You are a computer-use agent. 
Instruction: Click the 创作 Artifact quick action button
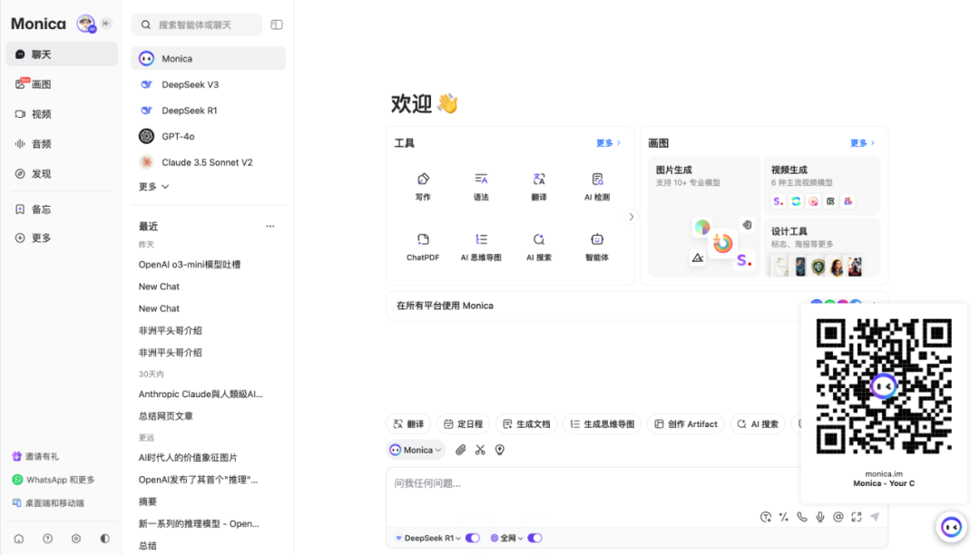click(684, 424)
